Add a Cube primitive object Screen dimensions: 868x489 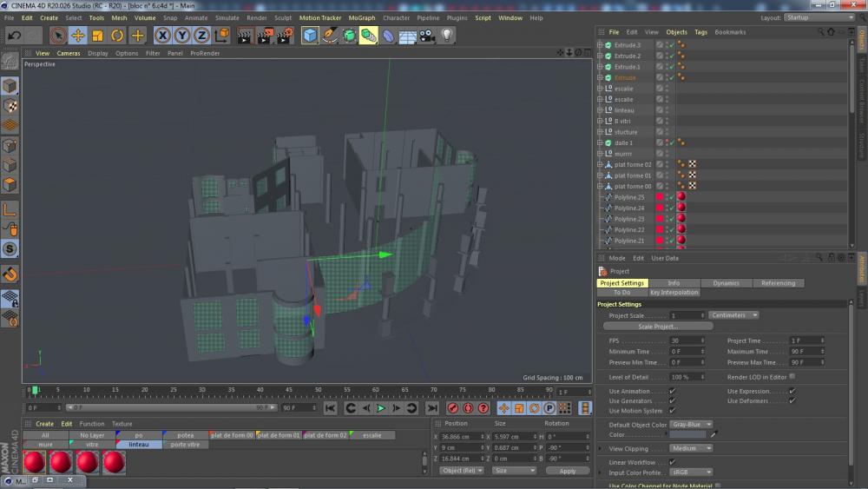point(310,36)
